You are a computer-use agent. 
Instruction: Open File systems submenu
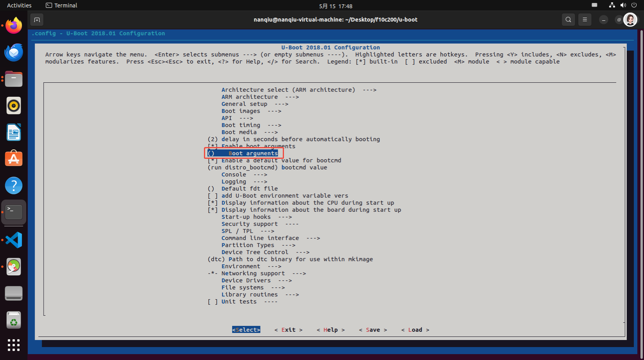253,287
